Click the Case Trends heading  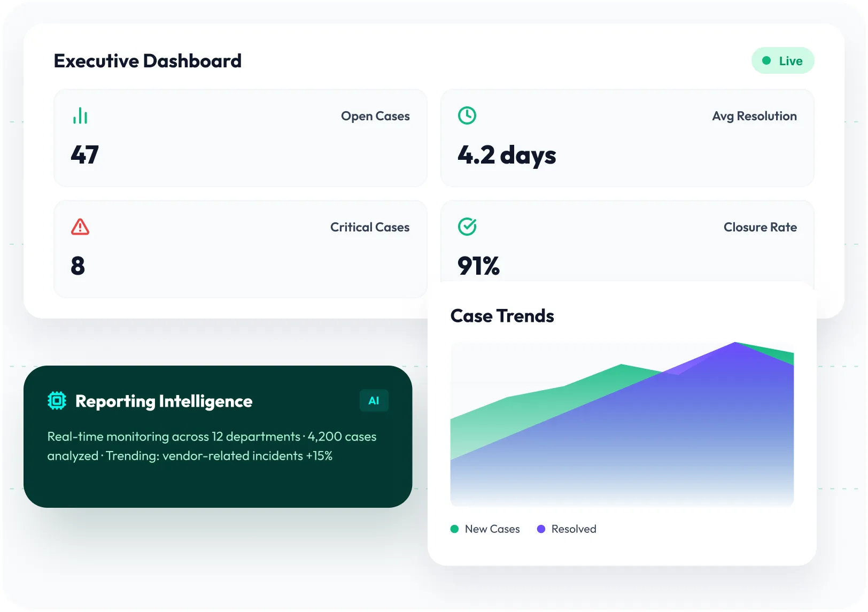(502, 316)
